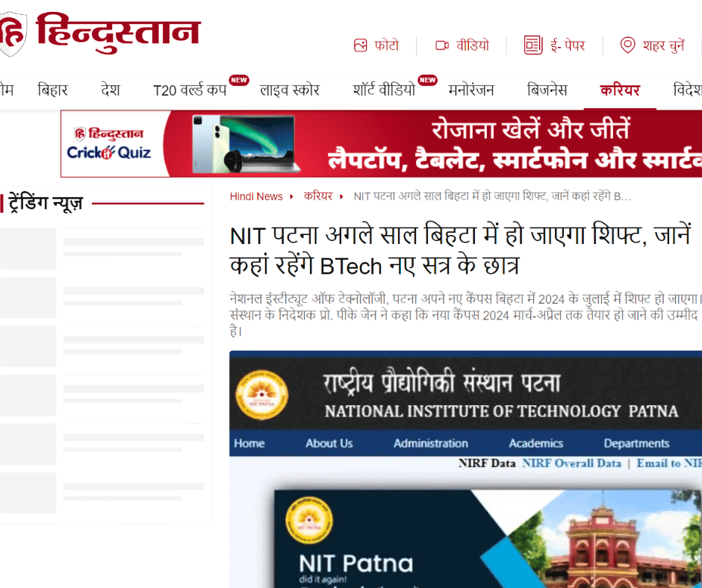Click the NIT पटना article headline
Image resolution: width=702 pixels, height=588 pixels.
(461, 251)
